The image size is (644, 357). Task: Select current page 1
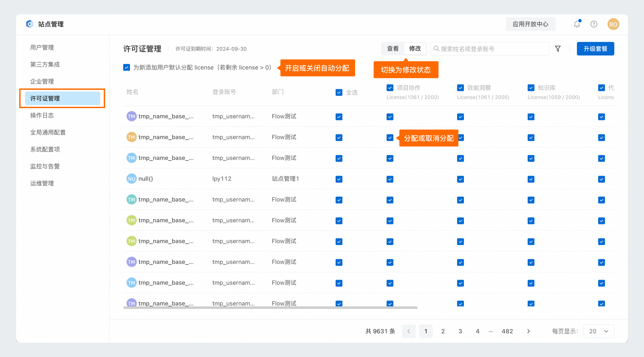(426, 331)
